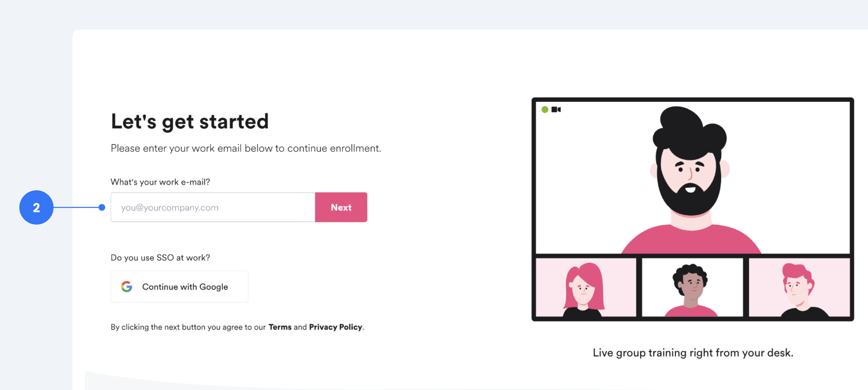Click the blue step 2 circle badge
Screen dimensions: 868x390
[36, 207]
